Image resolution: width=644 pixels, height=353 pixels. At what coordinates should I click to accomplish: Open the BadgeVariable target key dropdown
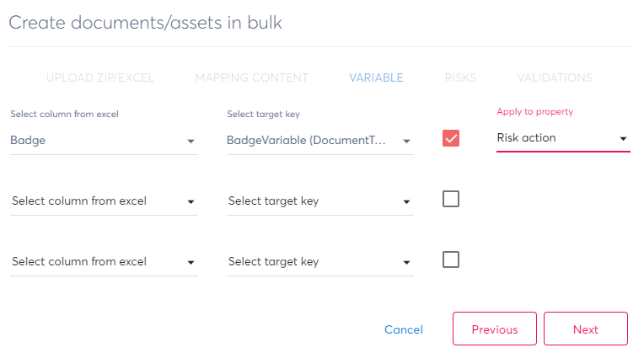click(319, 141)
